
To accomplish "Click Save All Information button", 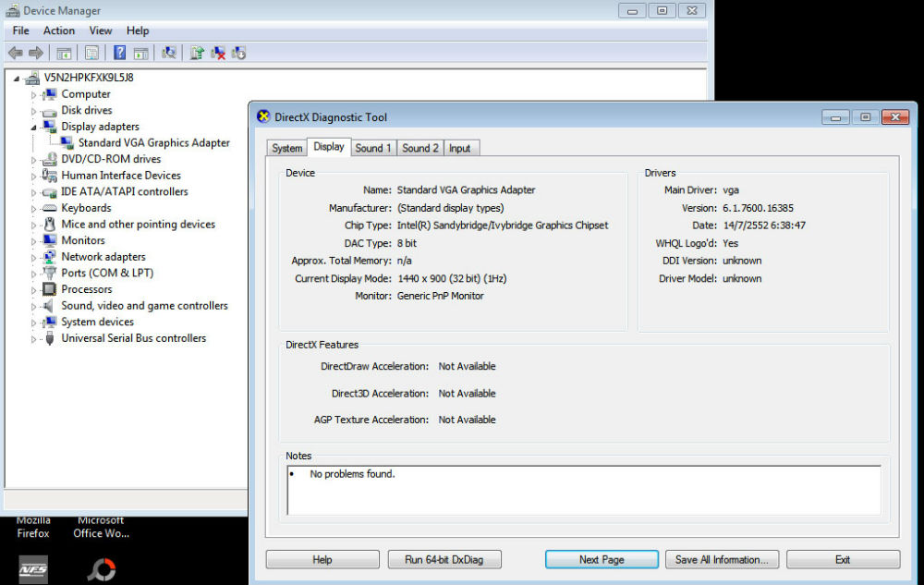I will [x=722, y=559].
